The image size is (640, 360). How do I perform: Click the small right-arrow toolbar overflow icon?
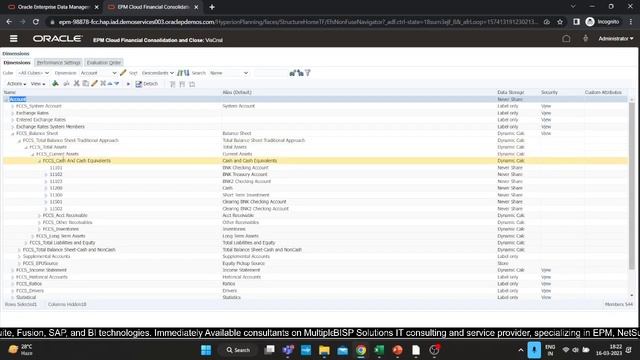click(x=128, y=84)
